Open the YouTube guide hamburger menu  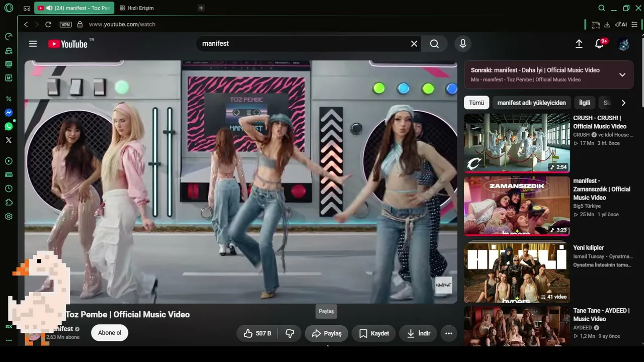pos(33,44)
